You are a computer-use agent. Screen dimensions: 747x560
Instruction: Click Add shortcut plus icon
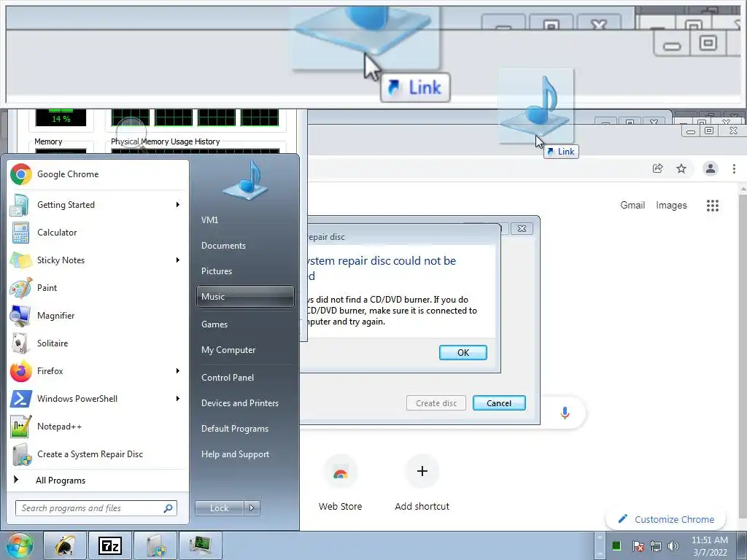coord(422,472)
